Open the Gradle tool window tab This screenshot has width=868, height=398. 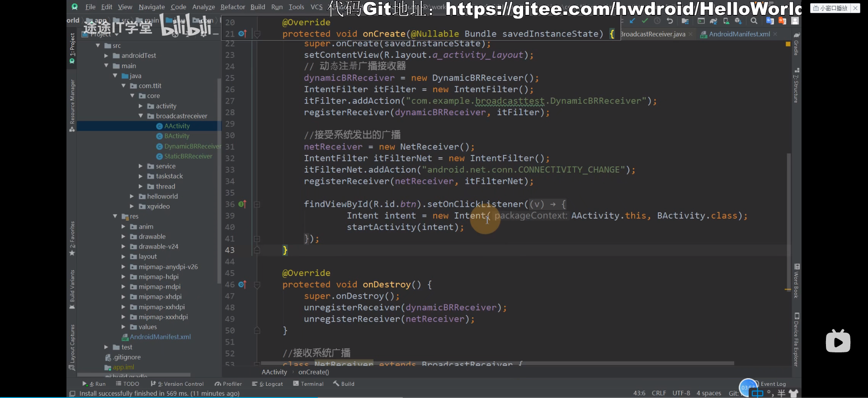797,44
